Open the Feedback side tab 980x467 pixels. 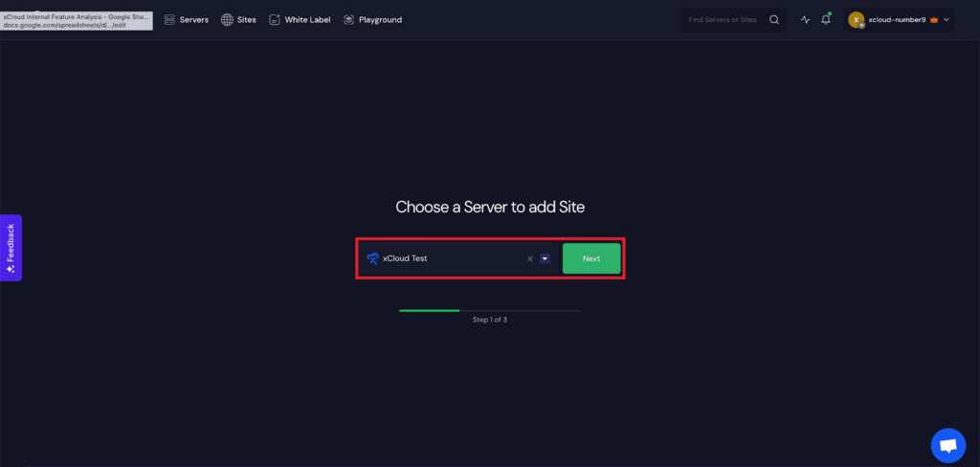coord(11,248)
